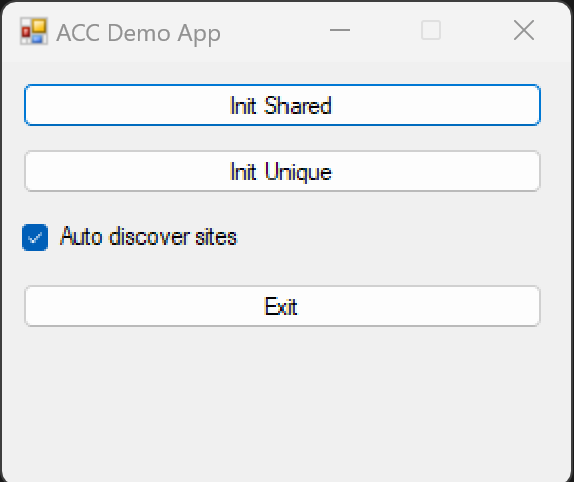Screen dimensions: 574x482
Task: Uncheck the Auto discover sites checkbox
Action: 35,238
